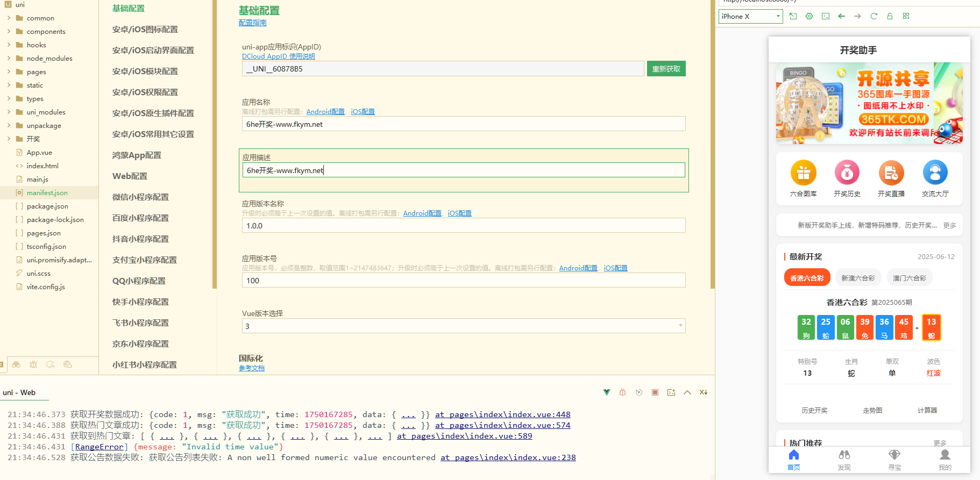The height and width of the screenshot is (480, 980).
Task: Click the 重新获取 button
Action: 666,69
